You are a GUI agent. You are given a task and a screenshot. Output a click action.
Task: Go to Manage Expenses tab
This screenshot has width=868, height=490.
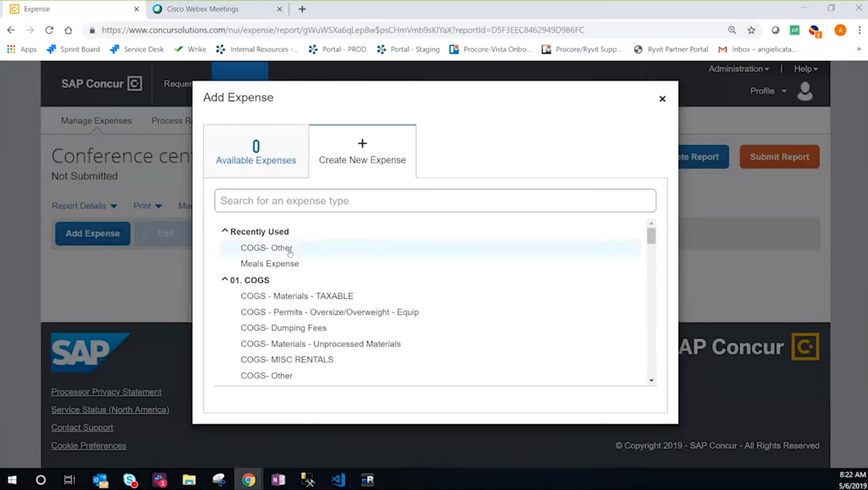(96, 121)
